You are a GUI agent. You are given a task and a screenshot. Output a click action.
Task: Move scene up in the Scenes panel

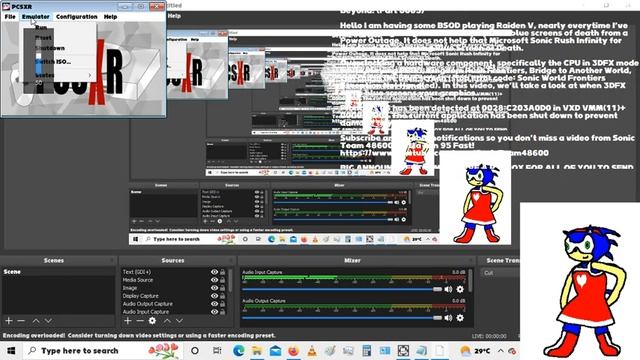coord(36,321)
